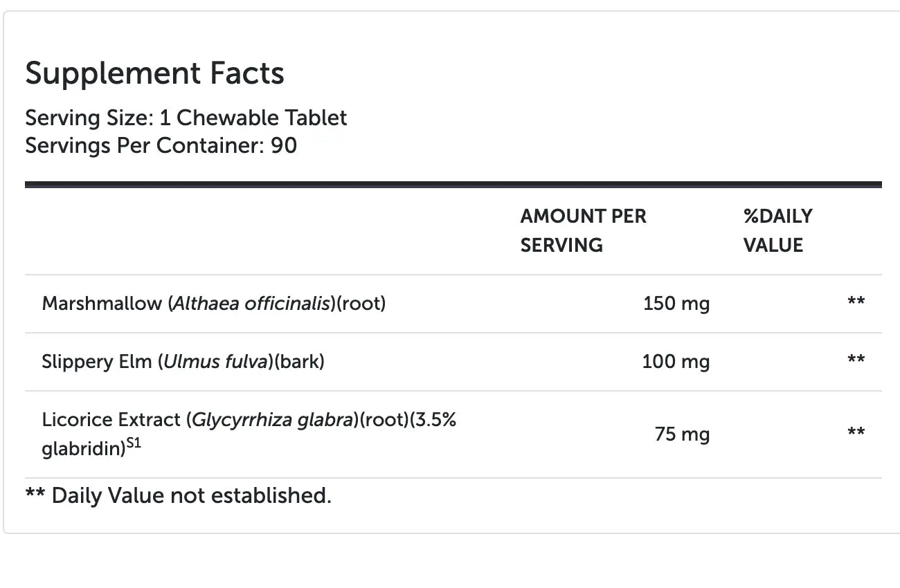The width and height of the screenshot is (900, 588).
Task: Click the Servings Per Container text
Action: [161, 146]
